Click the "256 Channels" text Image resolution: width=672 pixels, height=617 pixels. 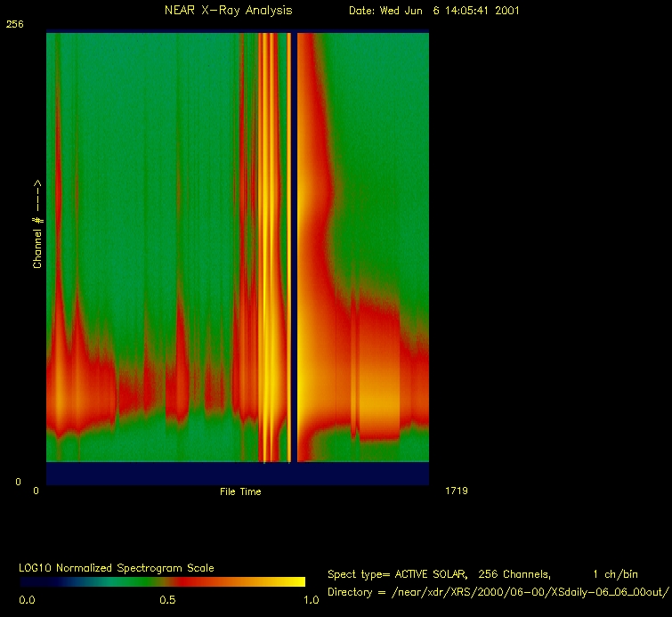coord(506,574)
